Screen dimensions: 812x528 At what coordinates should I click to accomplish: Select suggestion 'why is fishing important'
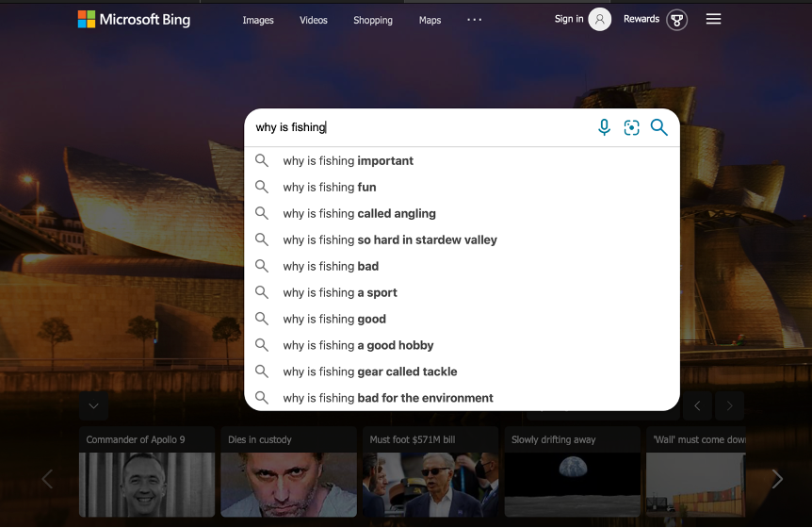pyautogui.click(x=348, y=161)
